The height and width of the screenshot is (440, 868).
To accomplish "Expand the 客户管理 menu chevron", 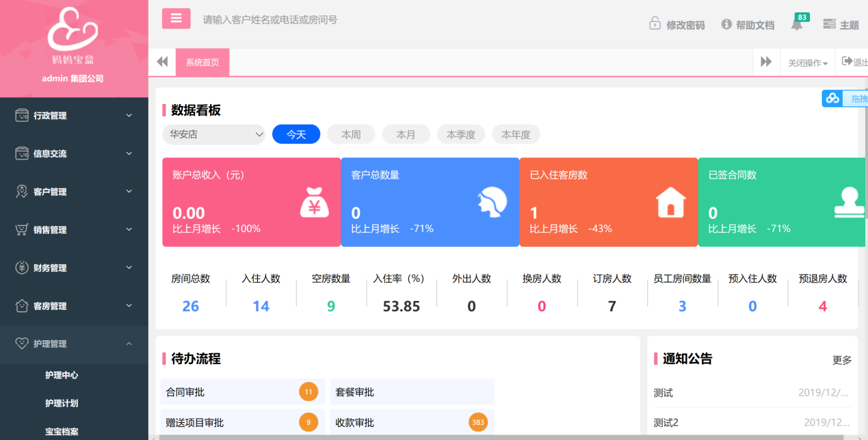I will pos(129,192).
